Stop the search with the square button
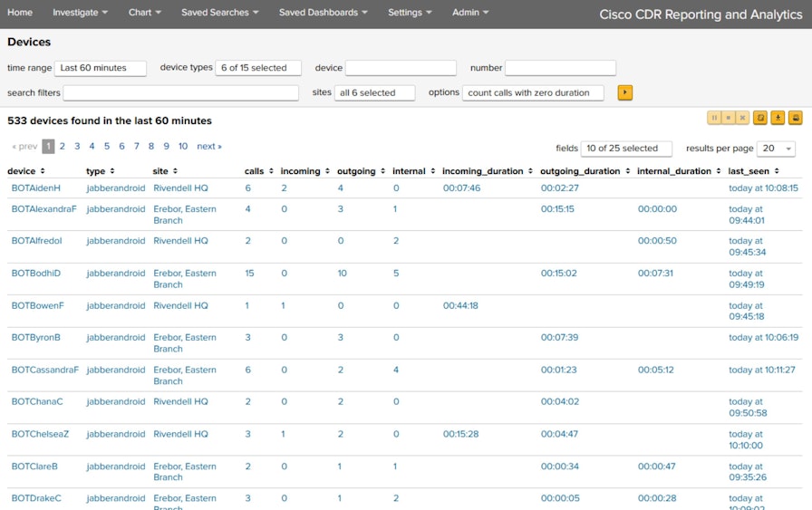This screenshot has height=510, width=812. [x=729, y=118]
